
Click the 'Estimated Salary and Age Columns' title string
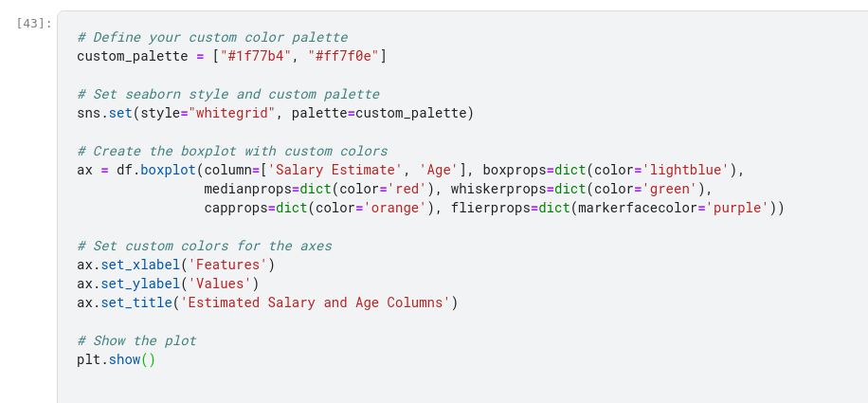pyautogui.click(x=315, y=303)
